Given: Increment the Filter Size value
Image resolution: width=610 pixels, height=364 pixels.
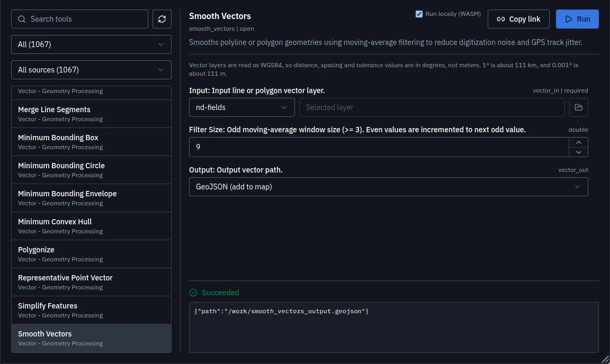Looking at the screenshot, I should [x=578, y=142].
